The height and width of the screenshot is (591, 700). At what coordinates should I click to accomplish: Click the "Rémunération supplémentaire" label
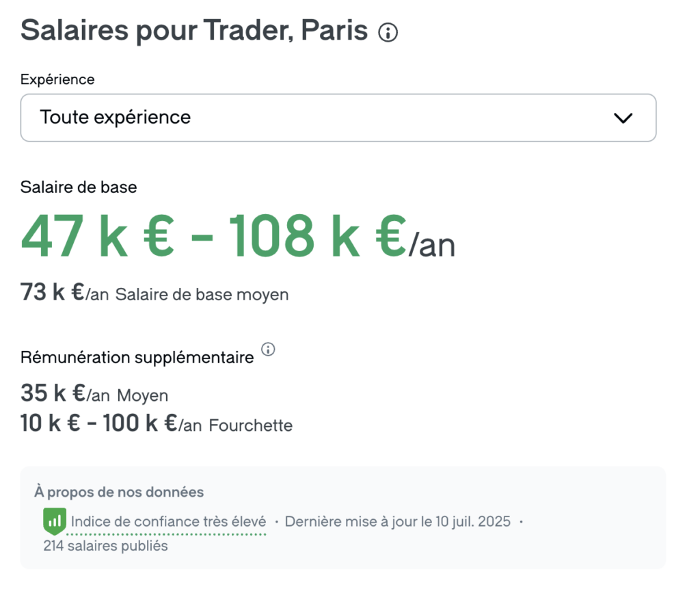pos(137,357)
